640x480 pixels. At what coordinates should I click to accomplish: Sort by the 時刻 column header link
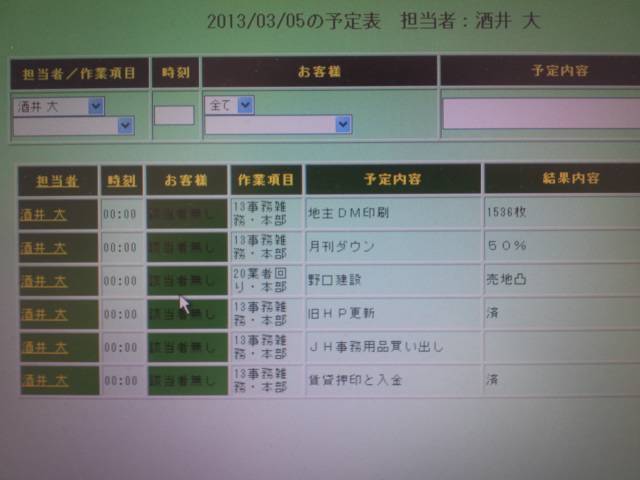coord(121,180)
